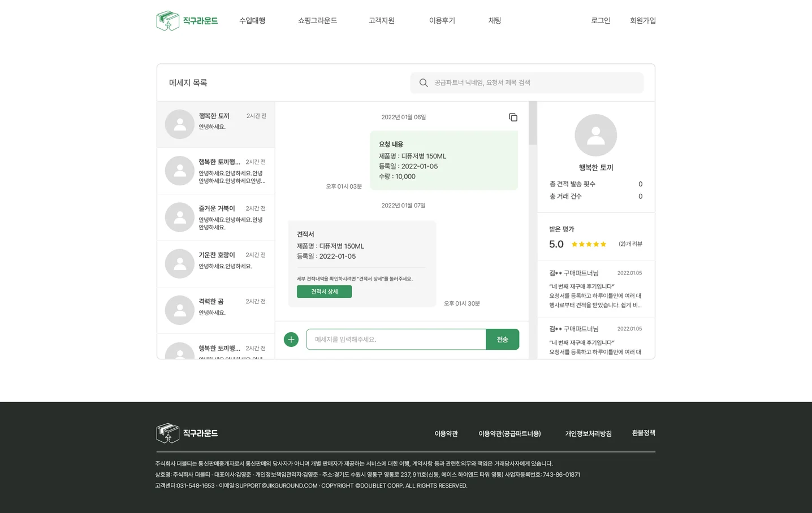Open footer 환불정책 link

tap(643, 433)
